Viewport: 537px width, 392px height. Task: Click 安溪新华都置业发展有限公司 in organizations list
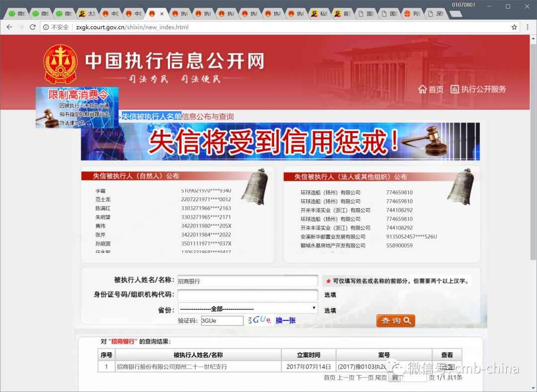(333, 236)
